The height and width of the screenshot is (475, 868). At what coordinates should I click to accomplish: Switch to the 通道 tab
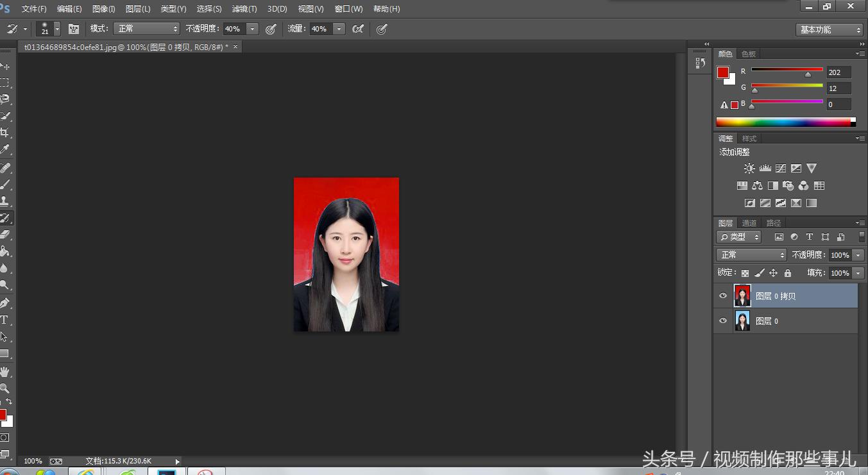[749, 222]
